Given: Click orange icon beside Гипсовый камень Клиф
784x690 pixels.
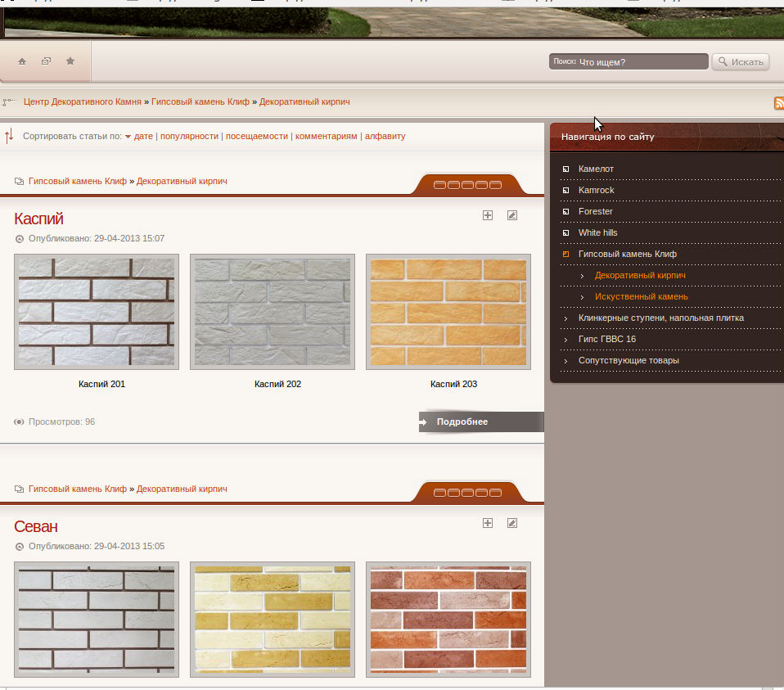Looking at the screenshot, I should (x=566, y=254).
